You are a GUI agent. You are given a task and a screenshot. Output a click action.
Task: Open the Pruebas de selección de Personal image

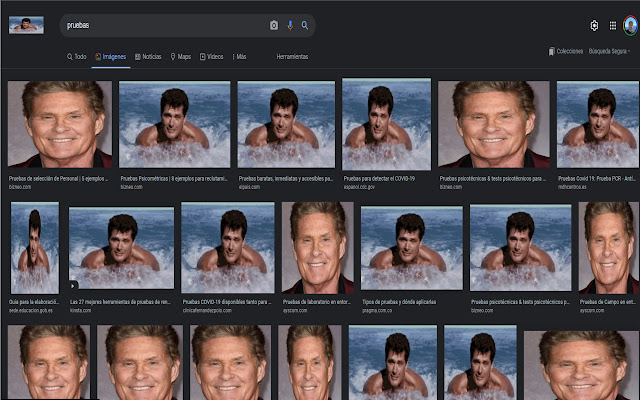60,124
